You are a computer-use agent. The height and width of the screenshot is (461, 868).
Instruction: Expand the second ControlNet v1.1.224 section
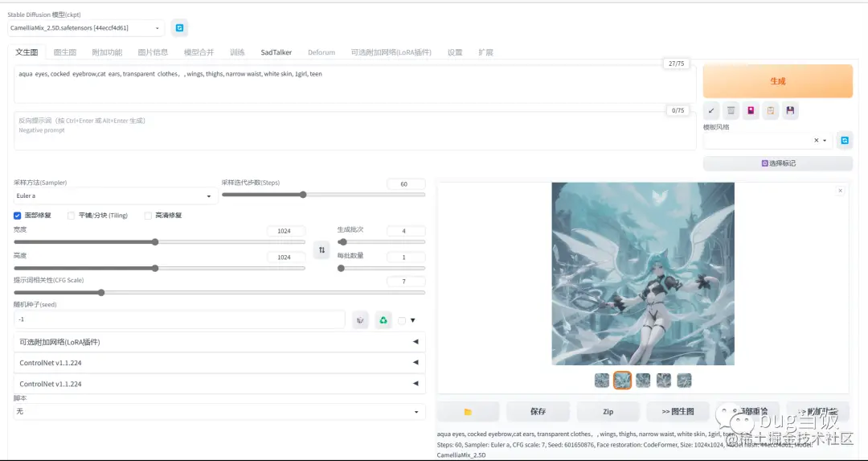[219, 384]
